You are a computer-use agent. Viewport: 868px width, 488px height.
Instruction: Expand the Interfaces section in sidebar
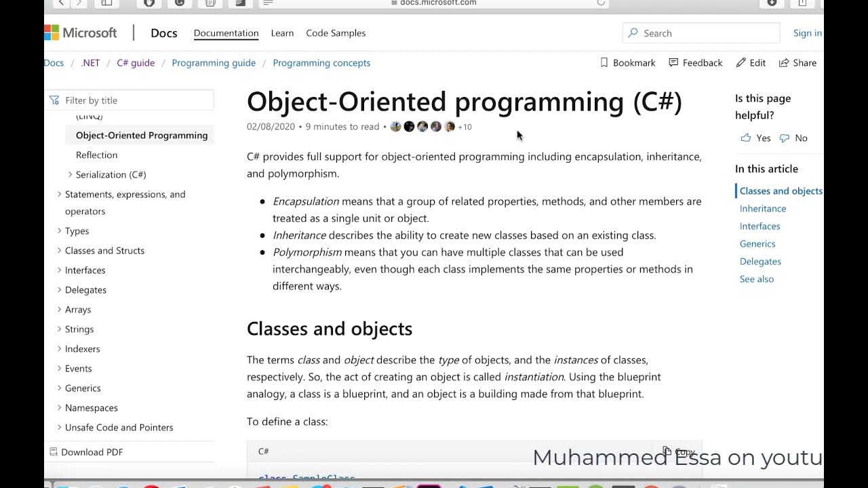59,270
